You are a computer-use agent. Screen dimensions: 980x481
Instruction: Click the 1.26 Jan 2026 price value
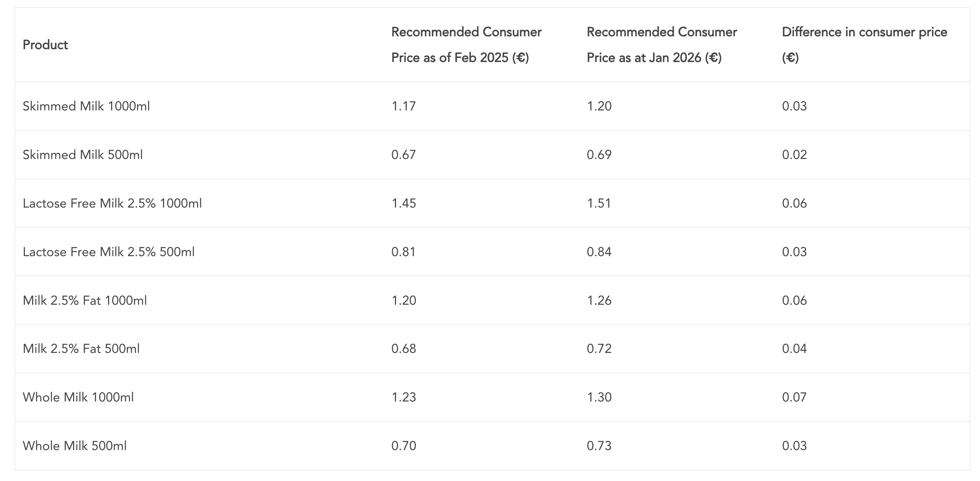coord(599,301)
